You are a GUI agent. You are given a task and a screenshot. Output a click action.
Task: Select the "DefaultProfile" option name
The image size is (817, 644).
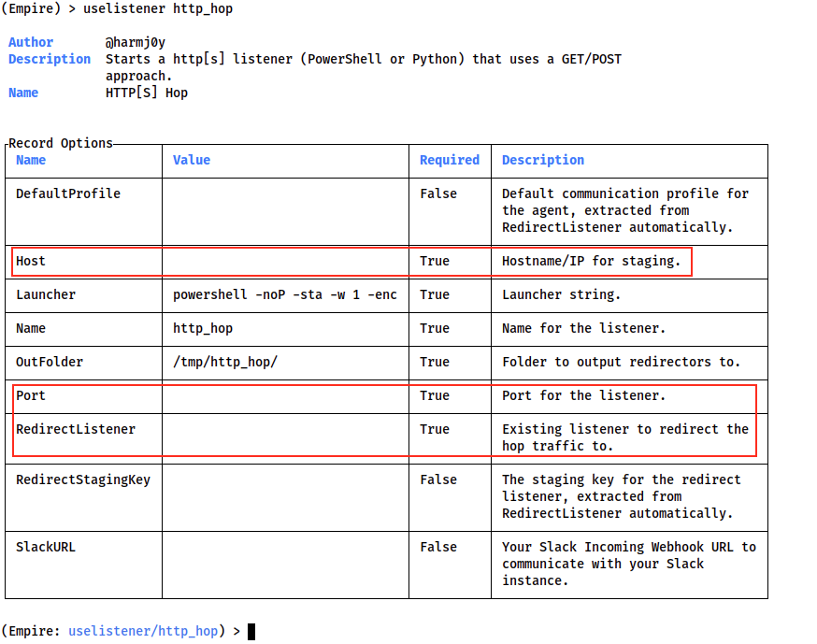(68, 193)
